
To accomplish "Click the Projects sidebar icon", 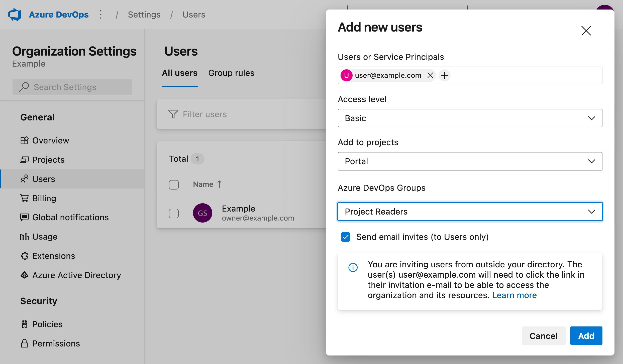I will 24,160.
